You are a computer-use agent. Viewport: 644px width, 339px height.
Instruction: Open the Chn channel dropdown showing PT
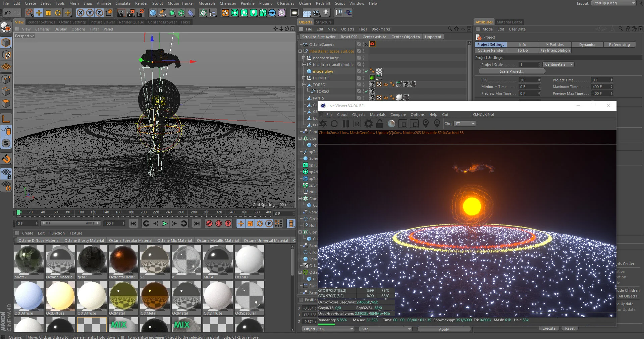click(465, 124)
